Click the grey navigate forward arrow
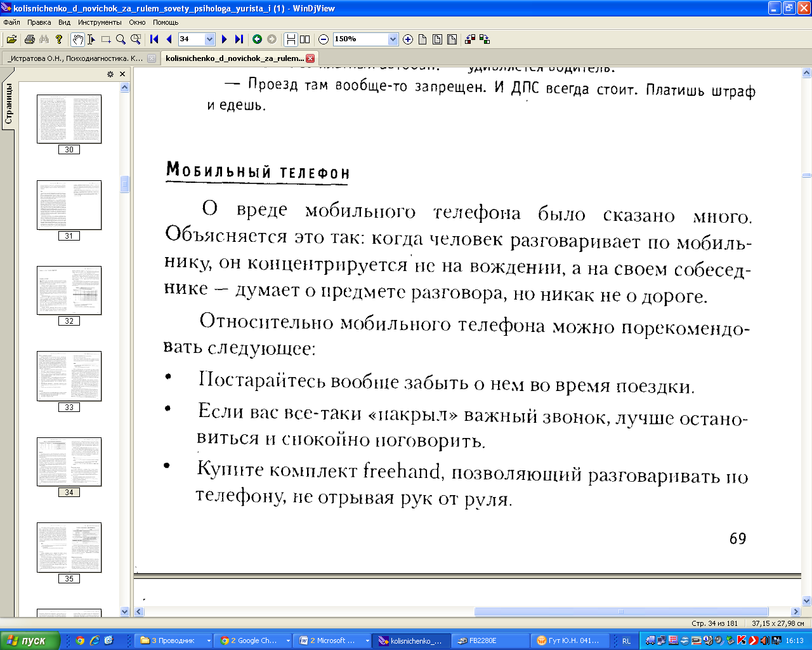This screenshot has height=650, width=812. (272, 39)
